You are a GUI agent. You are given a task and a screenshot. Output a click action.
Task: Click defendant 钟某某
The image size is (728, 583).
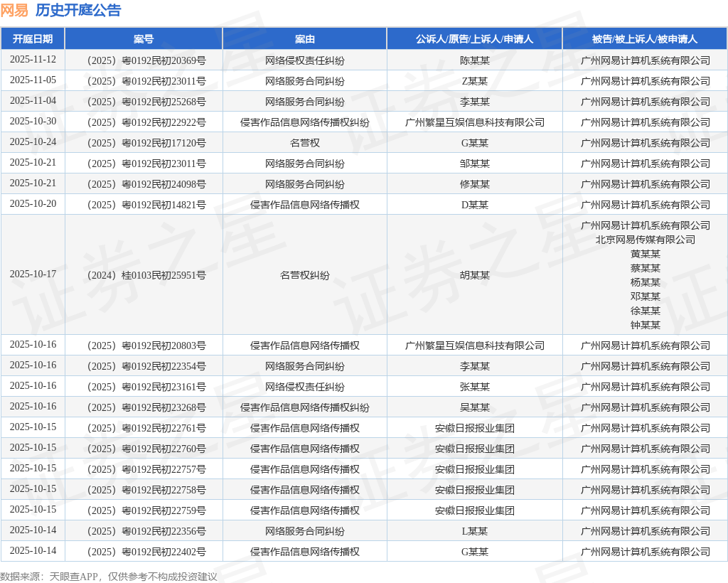coord(646,325)
